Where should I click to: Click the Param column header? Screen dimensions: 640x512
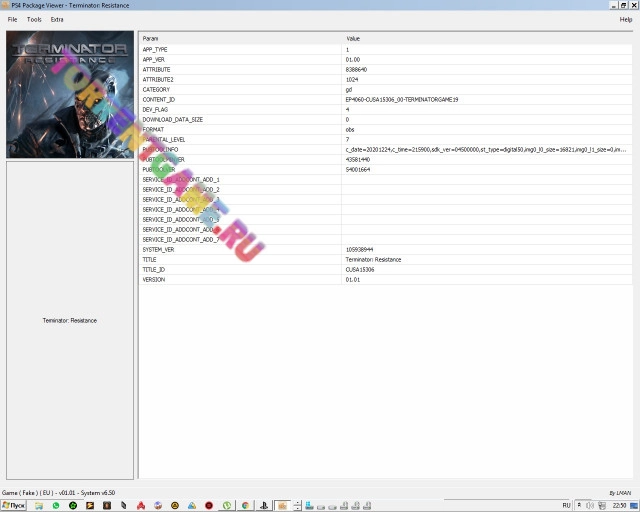(151, 38)
